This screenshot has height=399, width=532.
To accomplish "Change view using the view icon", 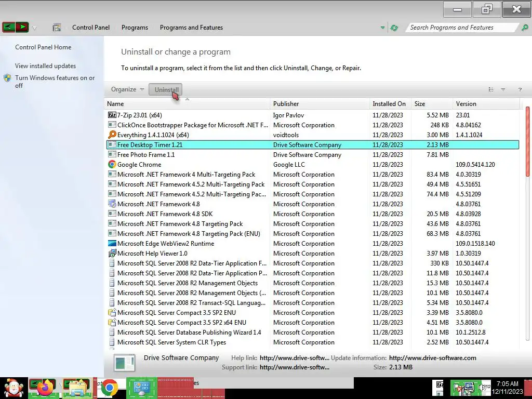I will [491, 89].
